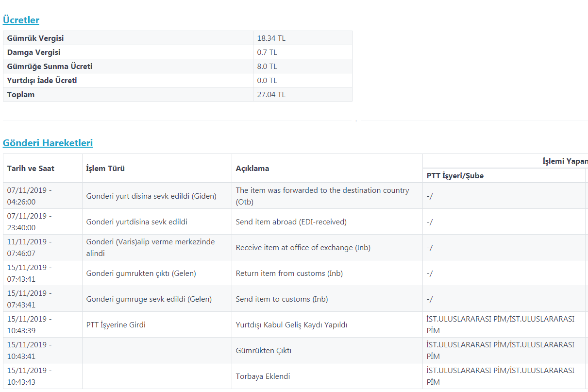Screen dimensions: 588x392
Task: Click the İşlem Türü column header
Action: tap(105, 168)
